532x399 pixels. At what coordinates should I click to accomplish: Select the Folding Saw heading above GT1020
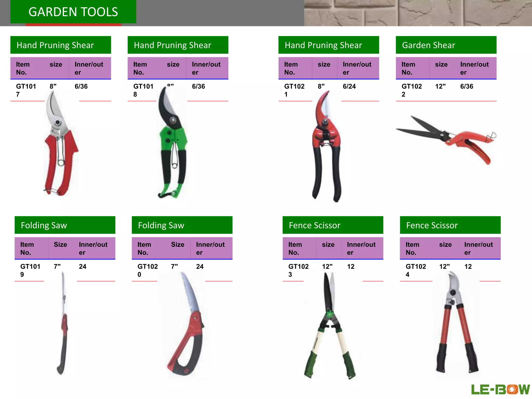[182, 225]
